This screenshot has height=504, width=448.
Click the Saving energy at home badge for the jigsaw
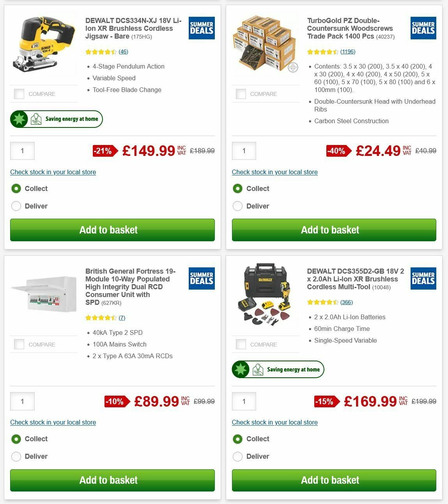(x=56, y=119)
